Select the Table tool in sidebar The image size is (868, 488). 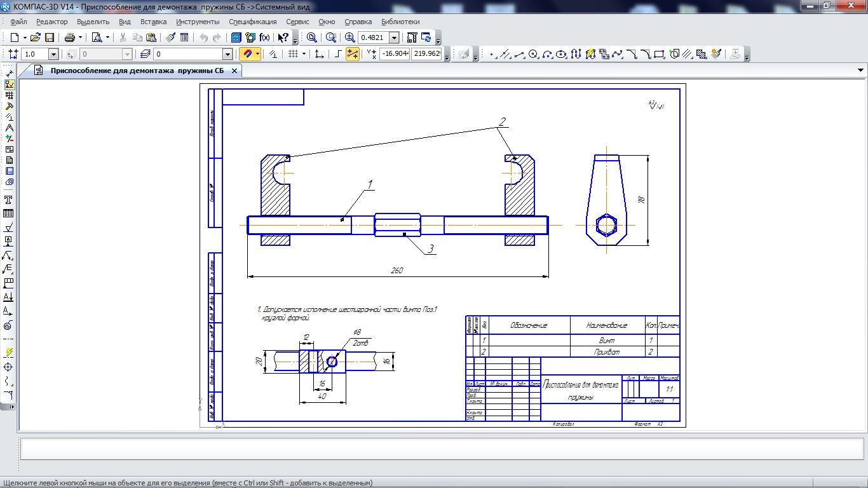coord(8,213)
